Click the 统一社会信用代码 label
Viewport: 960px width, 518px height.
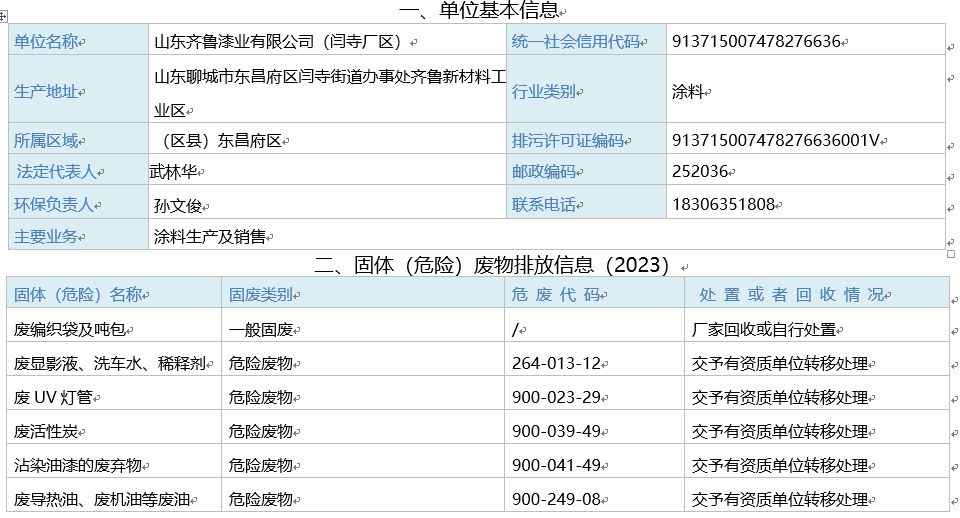point(575,42)
